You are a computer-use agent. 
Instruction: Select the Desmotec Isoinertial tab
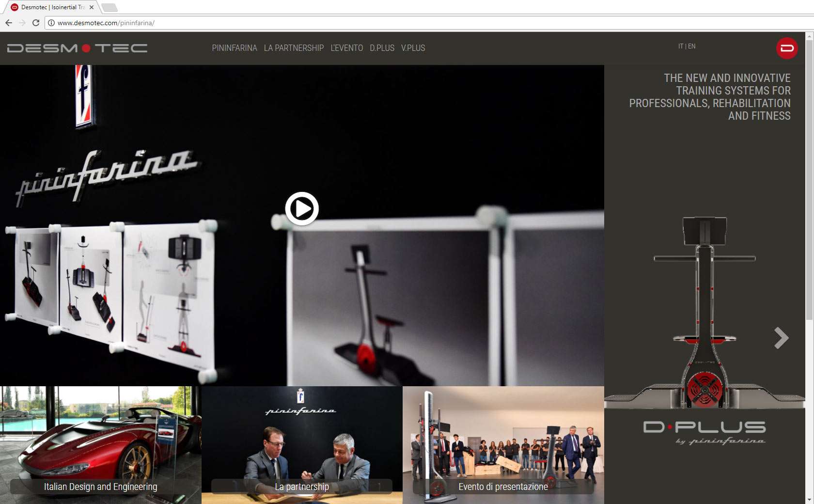coord(52,7)
